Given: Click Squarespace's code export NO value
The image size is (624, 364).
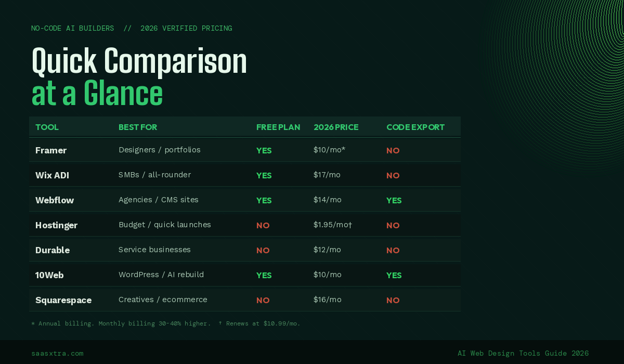Looking at the screenshot, I should tap(393, 301).
